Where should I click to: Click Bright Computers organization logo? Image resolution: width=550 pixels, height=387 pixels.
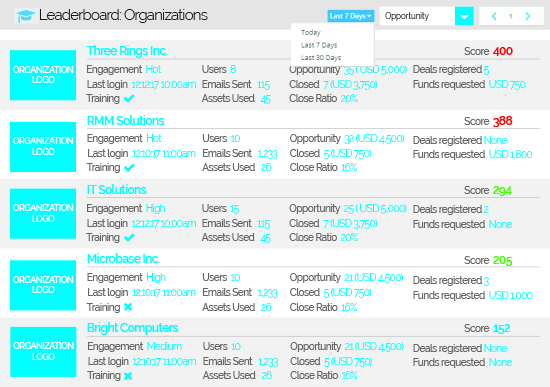pyautogui.click(x=43, y=352)
